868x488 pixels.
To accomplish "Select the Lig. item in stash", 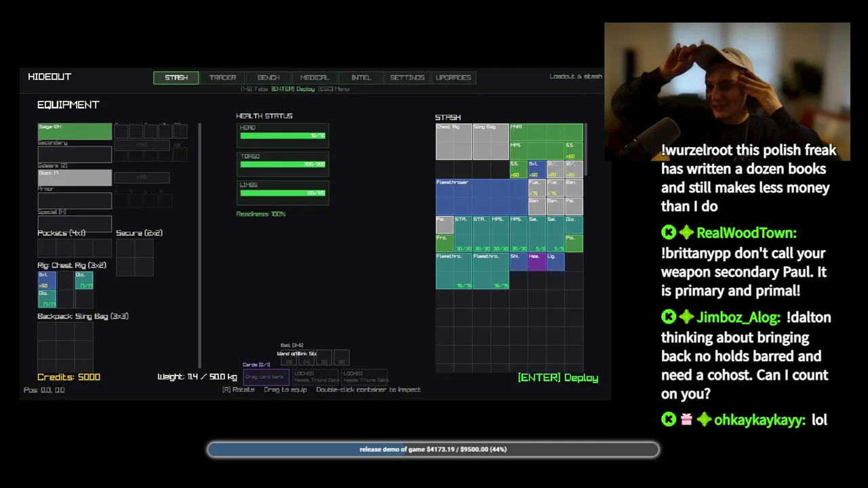I will click(555, 262).
